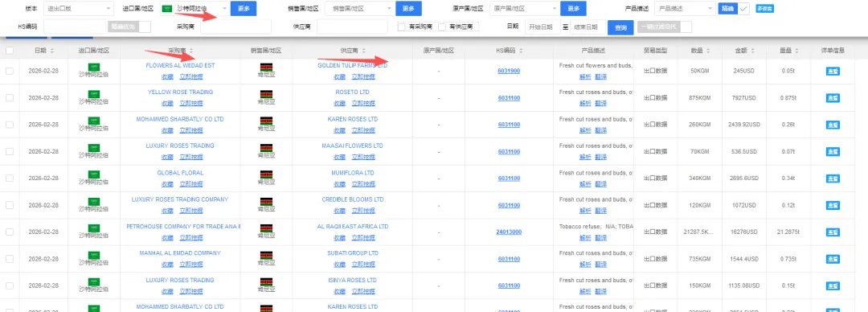This screenshot has height=312, width=868.
Task: Open 进口国/地区 dropdown showing 沙特阿拉伯
Action: tap(194, 8)
